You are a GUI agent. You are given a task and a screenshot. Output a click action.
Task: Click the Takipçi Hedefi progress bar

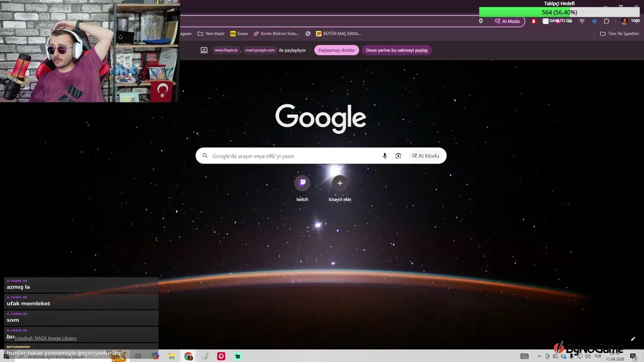(559, 12)
